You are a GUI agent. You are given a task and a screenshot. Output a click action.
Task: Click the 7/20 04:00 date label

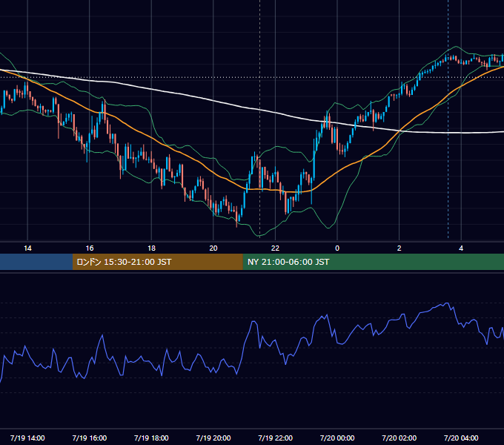(461, 438)
